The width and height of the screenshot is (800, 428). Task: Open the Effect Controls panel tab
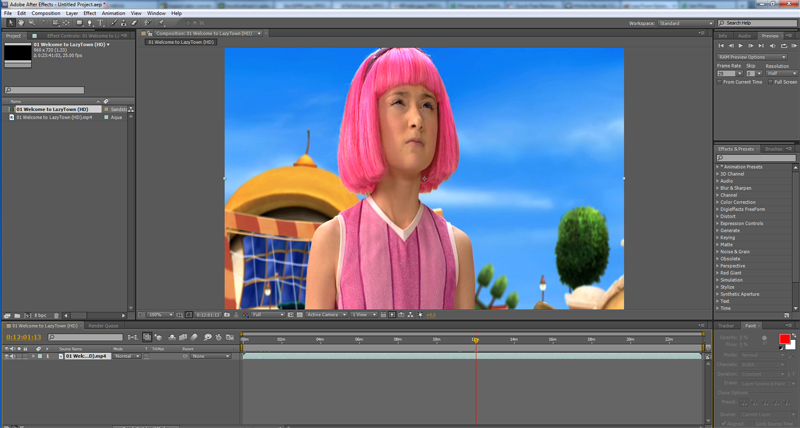click(x=83, y=36)
